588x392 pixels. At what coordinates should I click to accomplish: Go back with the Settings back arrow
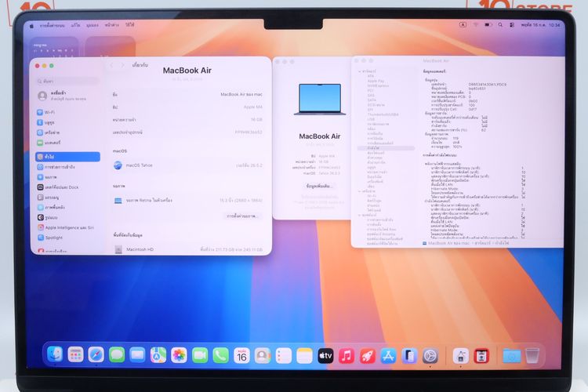(x=112, y=65)
